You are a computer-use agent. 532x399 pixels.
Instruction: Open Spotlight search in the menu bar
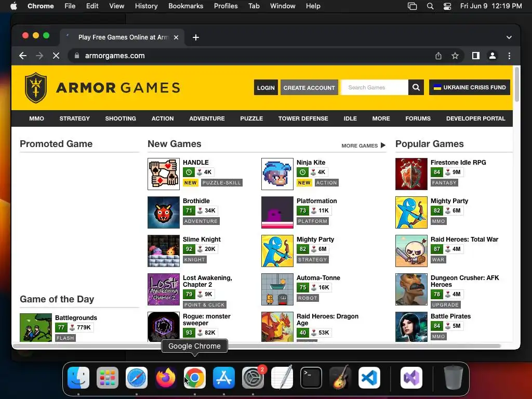430,6
